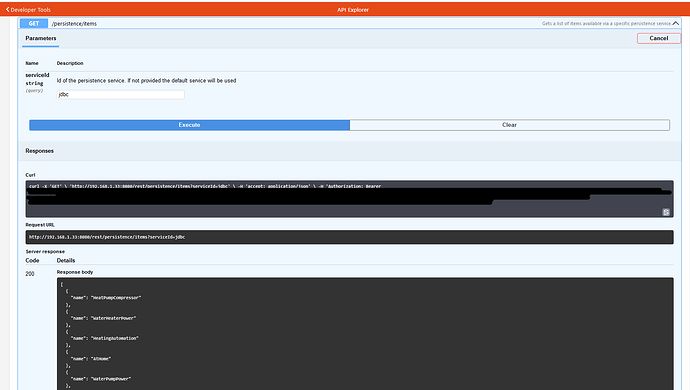Image resolution: width=690 pixels, height=390 pixels.
Task: Click the curl command text block
Action: [349, 199]
